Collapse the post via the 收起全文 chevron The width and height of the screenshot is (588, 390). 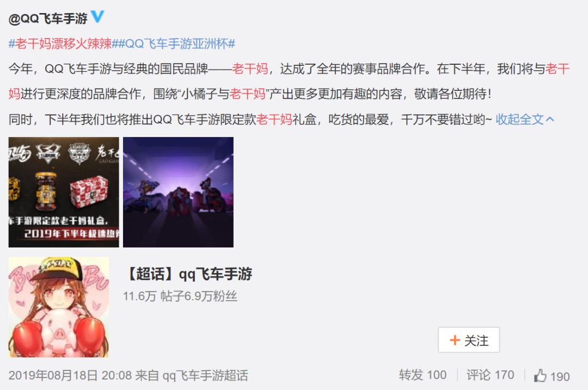tap(550, 120)
